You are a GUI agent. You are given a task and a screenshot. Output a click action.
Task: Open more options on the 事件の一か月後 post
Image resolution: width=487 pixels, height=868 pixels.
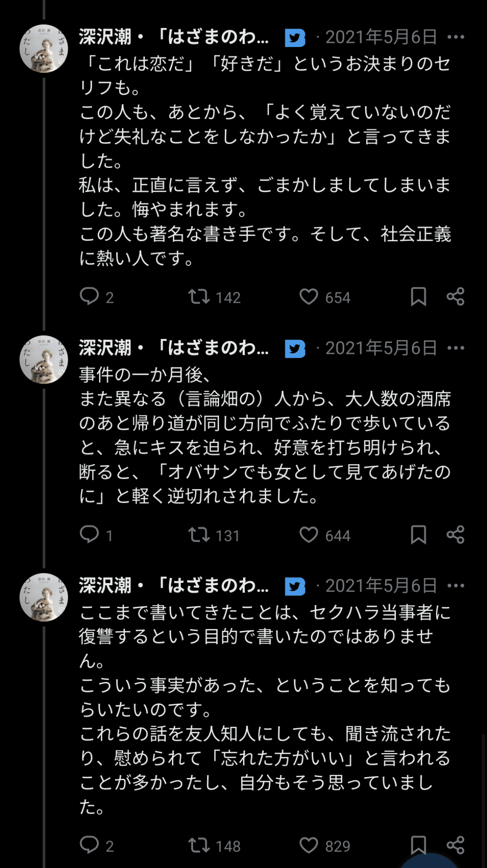(456, 348)
